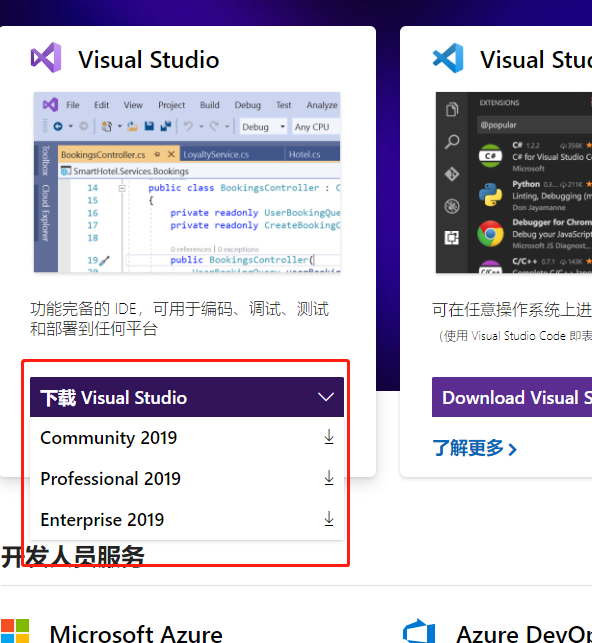Viewport: 592px width, 643px height.
Task: Click the Chrome debugger extension icon
Action: click(x=490, y=233)
